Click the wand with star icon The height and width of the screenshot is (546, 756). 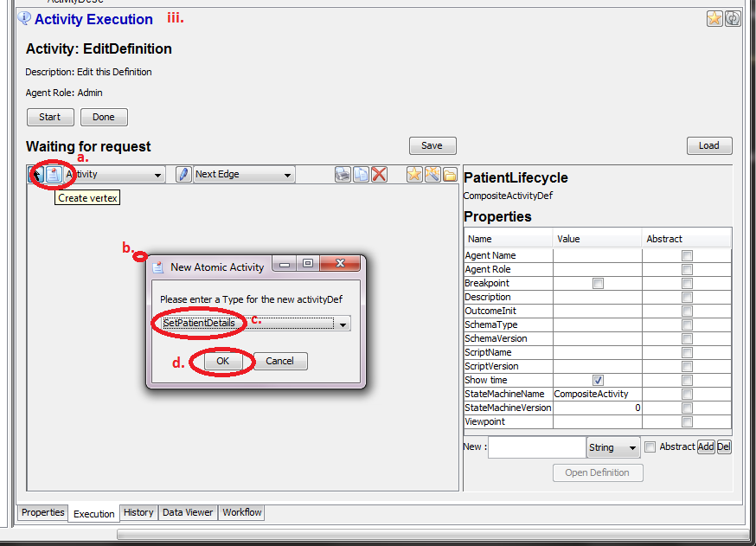tap(432, 174)
